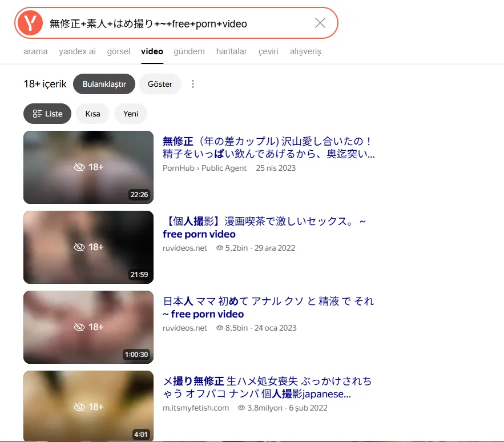Screen dimensions: 504x442
Task: Go to the haritalar tab
Action: coord(231,51)
